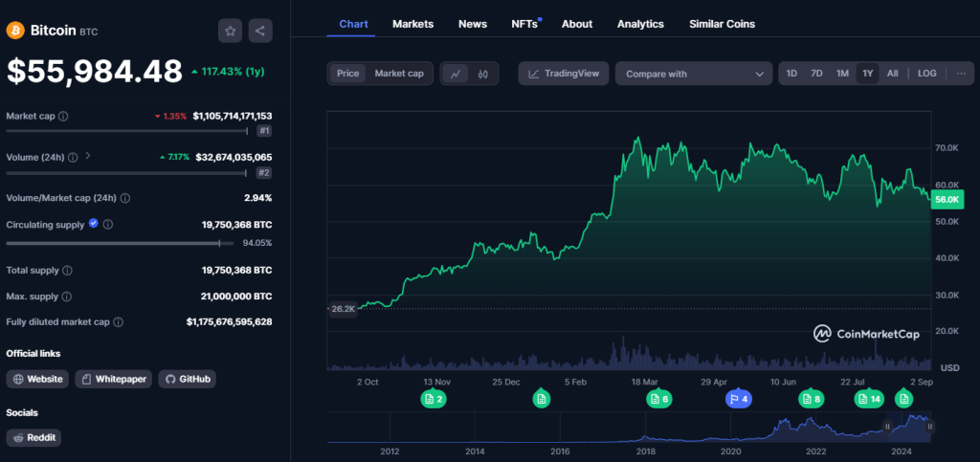Open news marker labeled 14 near 22 Jul
980x462 pixels.
click(x=869, y=399)
